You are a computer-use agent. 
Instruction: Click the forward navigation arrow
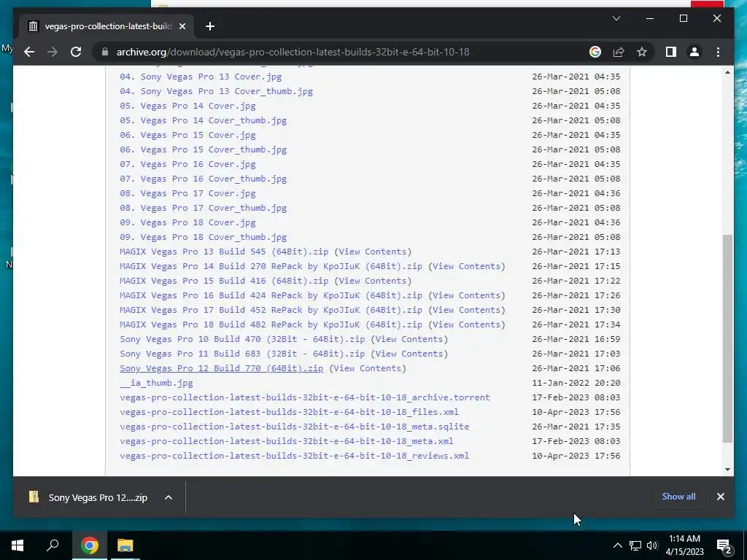point(53,52)
